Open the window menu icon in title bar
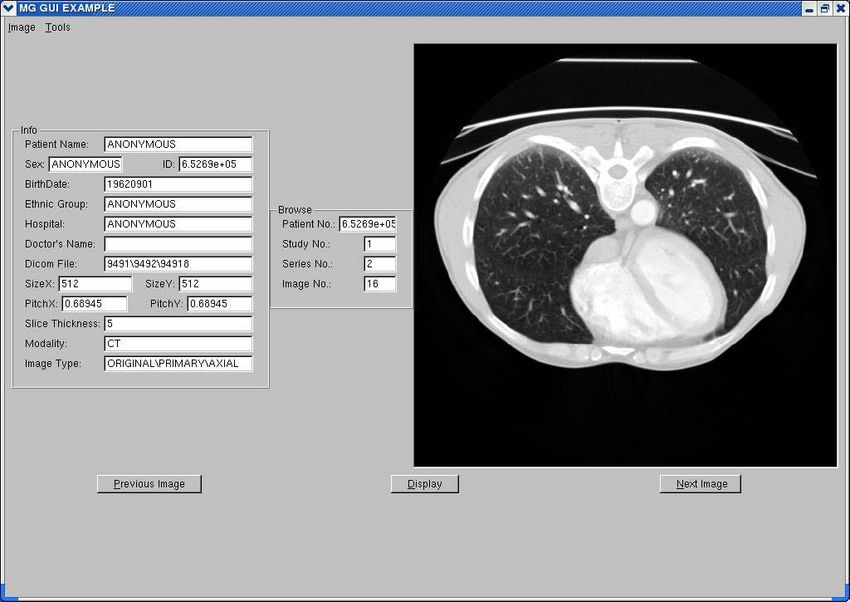Screen dimensions: 850x602 (x=8, y=8)
